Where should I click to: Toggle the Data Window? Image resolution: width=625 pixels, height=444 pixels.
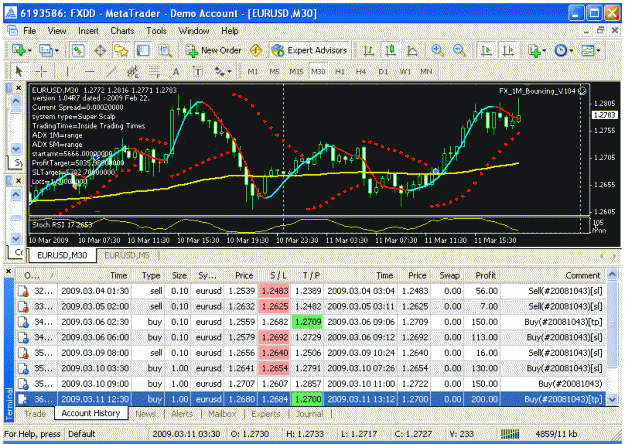(100, 51)
